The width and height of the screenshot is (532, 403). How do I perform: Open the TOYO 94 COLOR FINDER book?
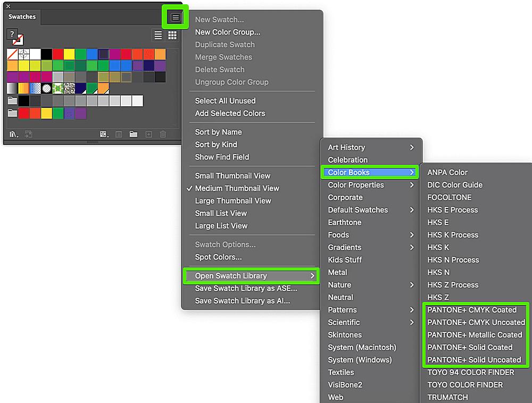coord(471,372)
